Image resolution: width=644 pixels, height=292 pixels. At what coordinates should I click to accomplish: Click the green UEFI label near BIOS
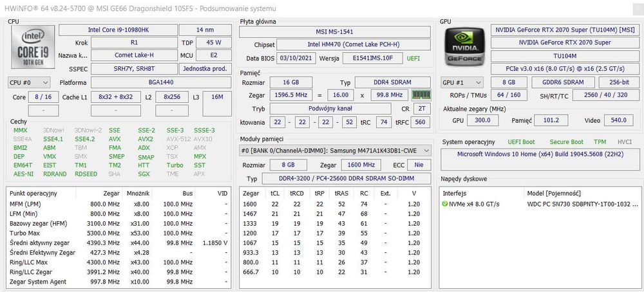413,59
